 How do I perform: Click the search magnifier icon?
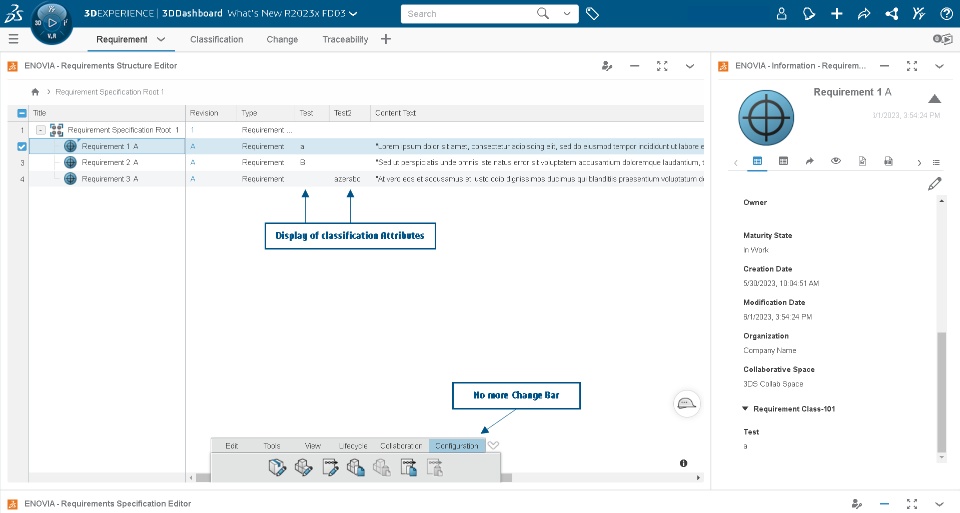point(542,13)
